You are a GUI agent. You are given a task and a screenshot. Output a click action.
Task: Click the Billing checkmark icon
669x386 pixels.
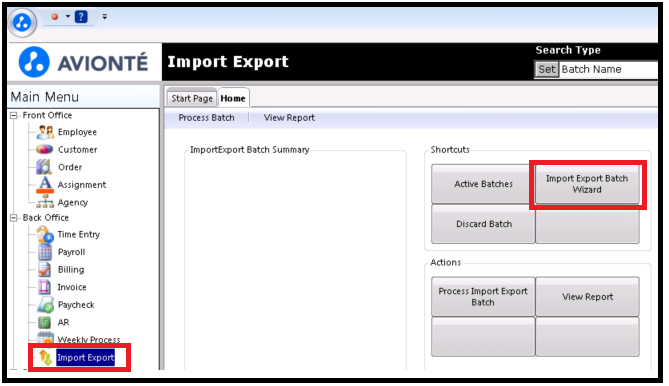pyautogui.click(x=45, y=270)
